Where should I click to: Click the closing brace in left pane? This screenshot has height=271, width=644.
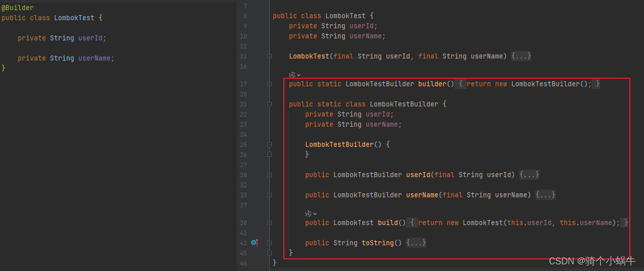[4, 68]
